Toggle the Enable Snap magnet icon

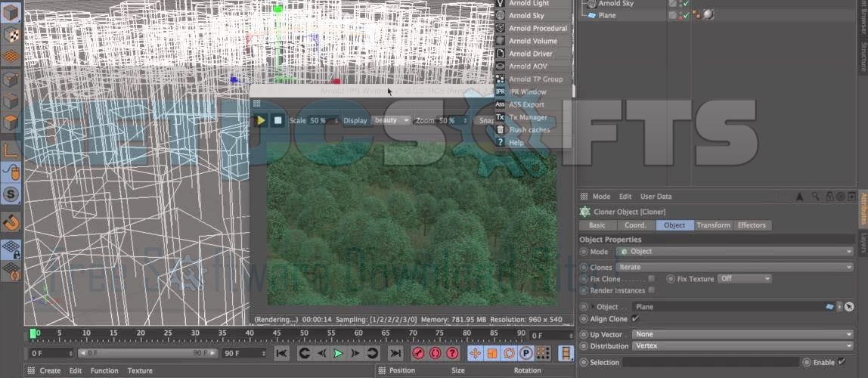point(11,222)
